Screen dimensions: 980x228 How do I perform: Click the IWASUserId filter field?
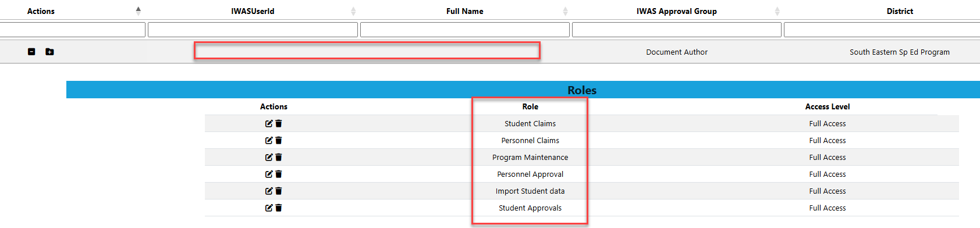[253, 30]
